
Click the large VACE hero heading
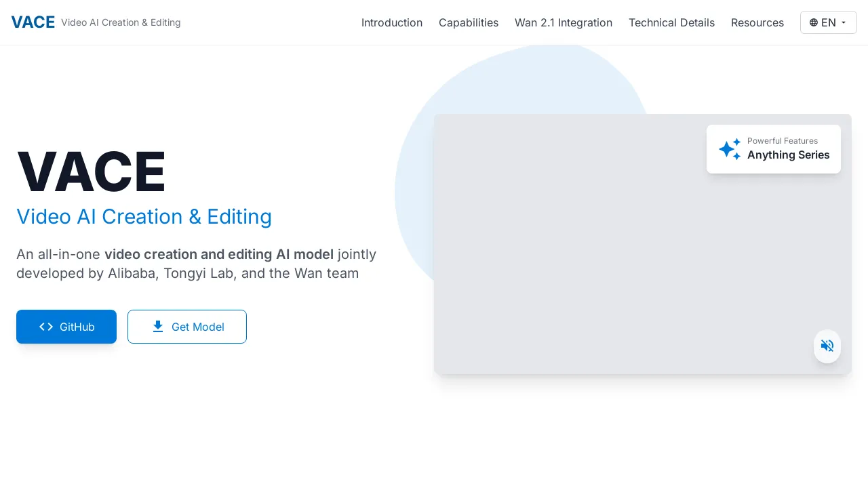(x=91, y=172)
